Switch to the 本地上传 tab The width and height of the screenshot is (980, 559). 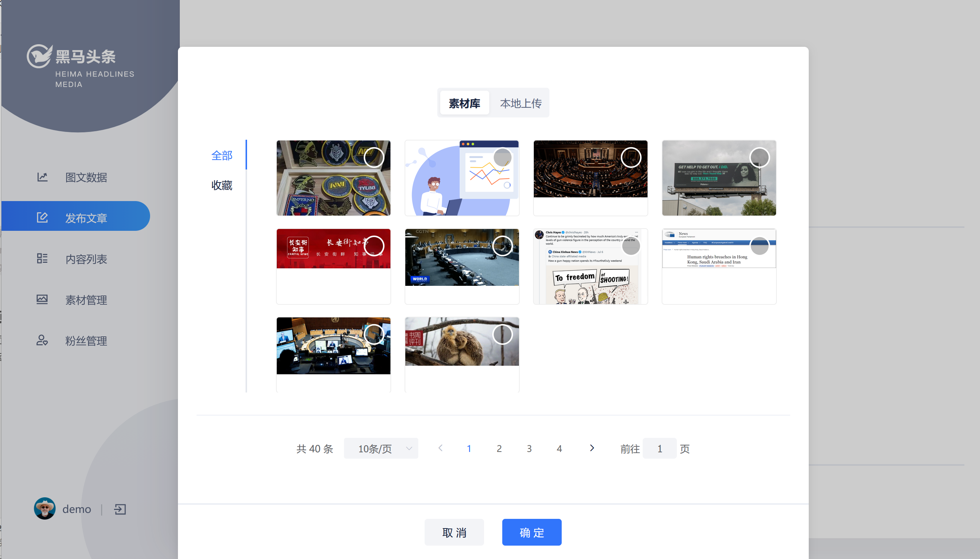(520, 103)
